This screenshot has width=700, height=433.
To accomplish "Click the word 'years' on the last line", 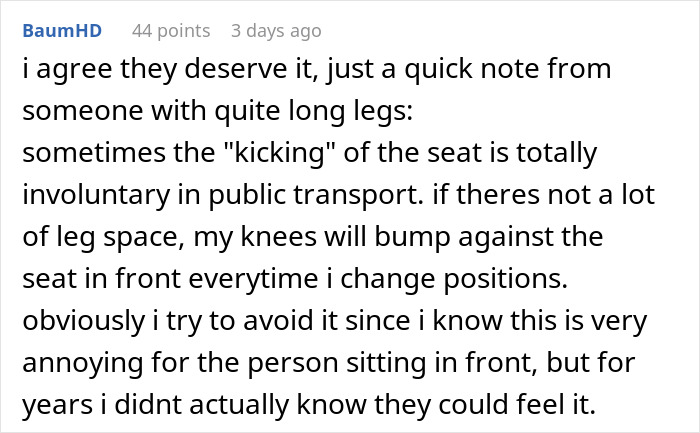I will point(58,404).
